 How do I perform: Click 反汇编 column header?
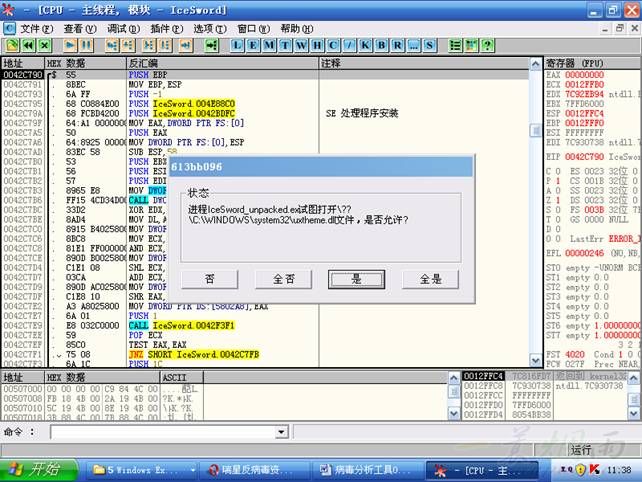(222, 63)
